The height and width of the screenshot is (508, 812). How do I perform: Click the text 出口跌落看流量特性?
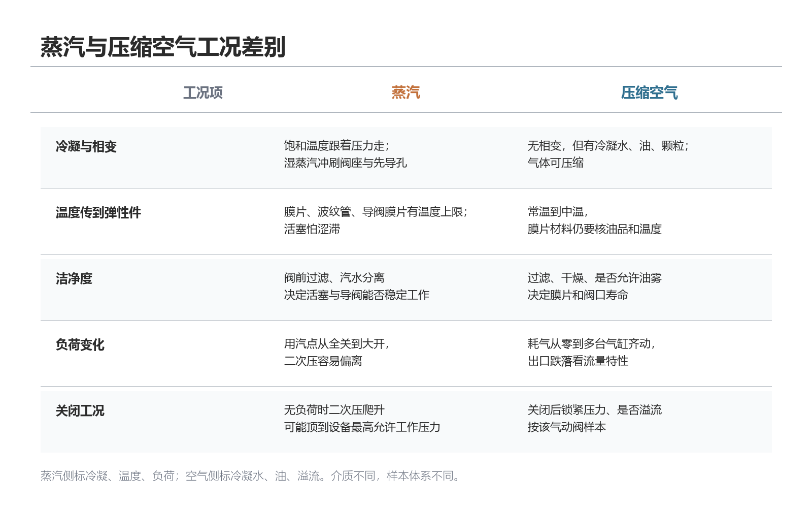coord(578,361)
